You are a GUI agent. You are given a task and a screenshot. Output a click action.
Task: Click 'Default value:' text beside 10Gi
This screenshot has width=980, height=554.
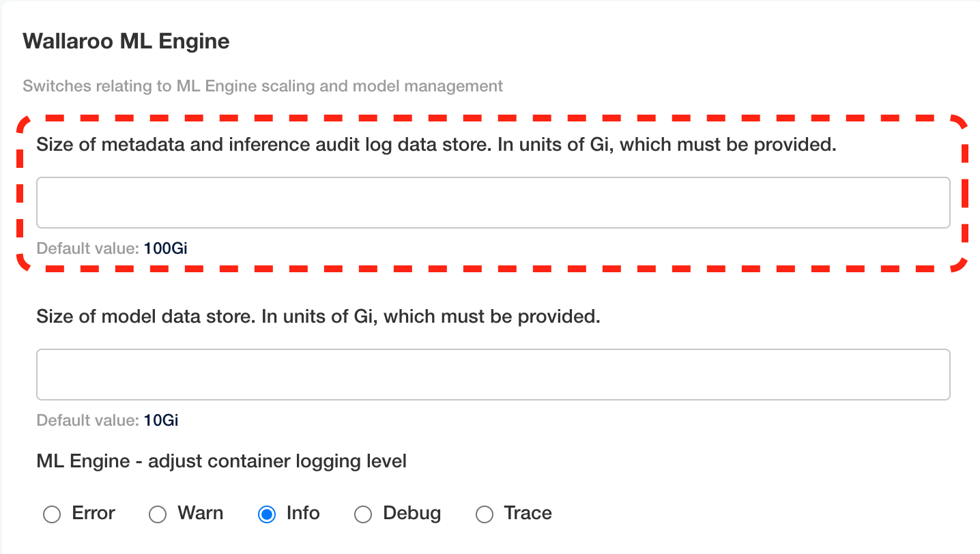tap(87, 420)
